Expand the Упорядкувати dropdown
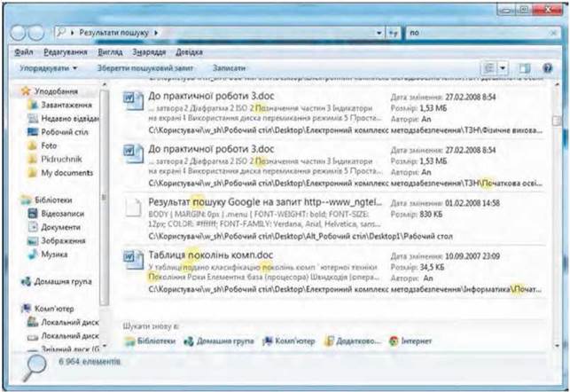 [x=48, y=68]
